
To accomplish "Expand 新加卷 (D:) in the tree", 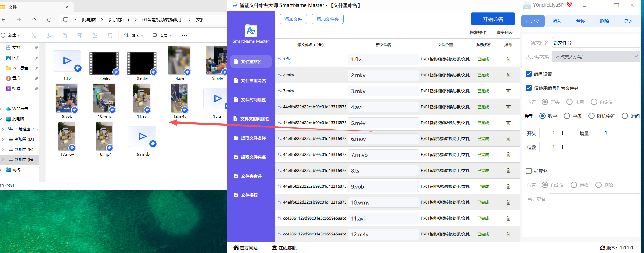I will 3,139.
